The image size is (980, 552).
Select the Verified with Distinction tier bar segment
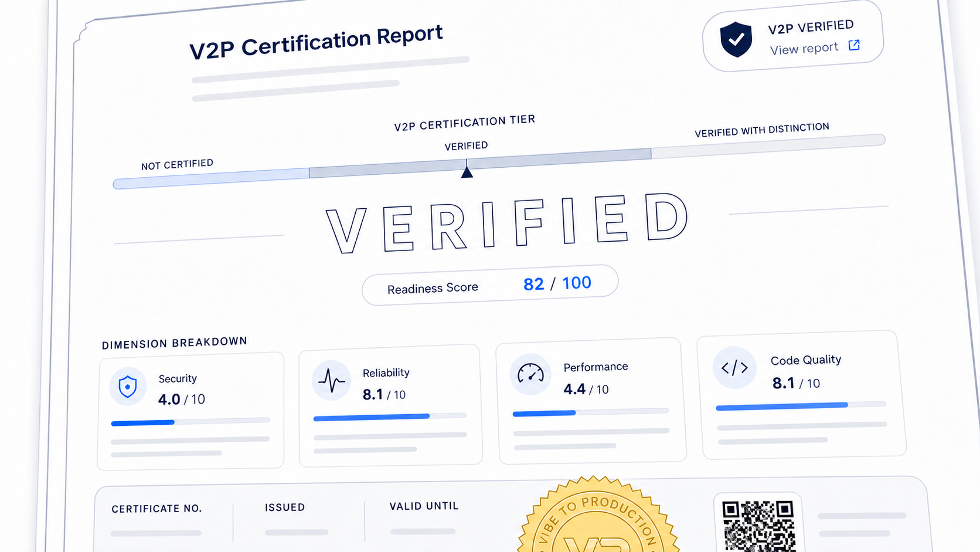(768, 146)
